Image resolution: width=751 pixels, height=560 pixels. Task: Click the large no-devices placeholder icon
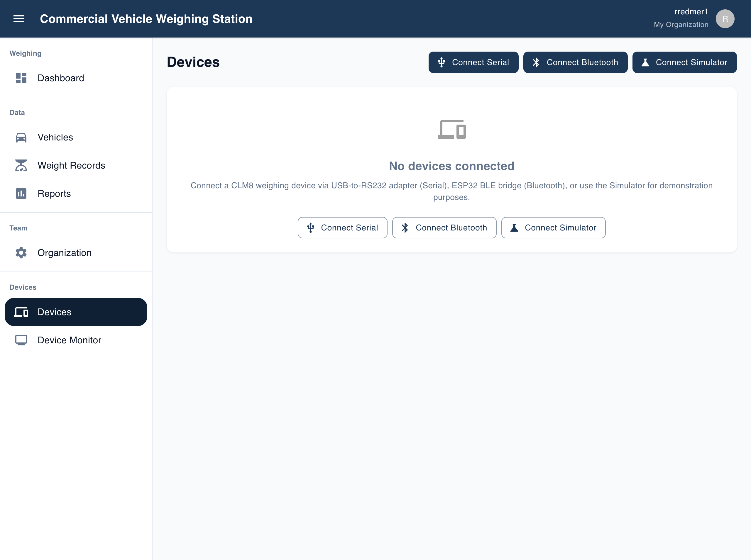pos(451,129)
